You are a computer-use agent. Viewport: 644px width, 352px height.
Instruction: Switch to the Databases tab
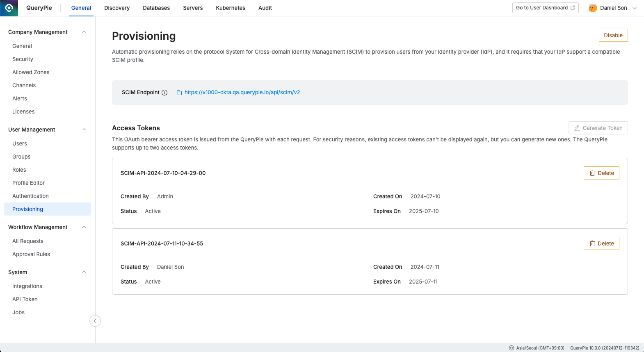(x=156, y=8)
